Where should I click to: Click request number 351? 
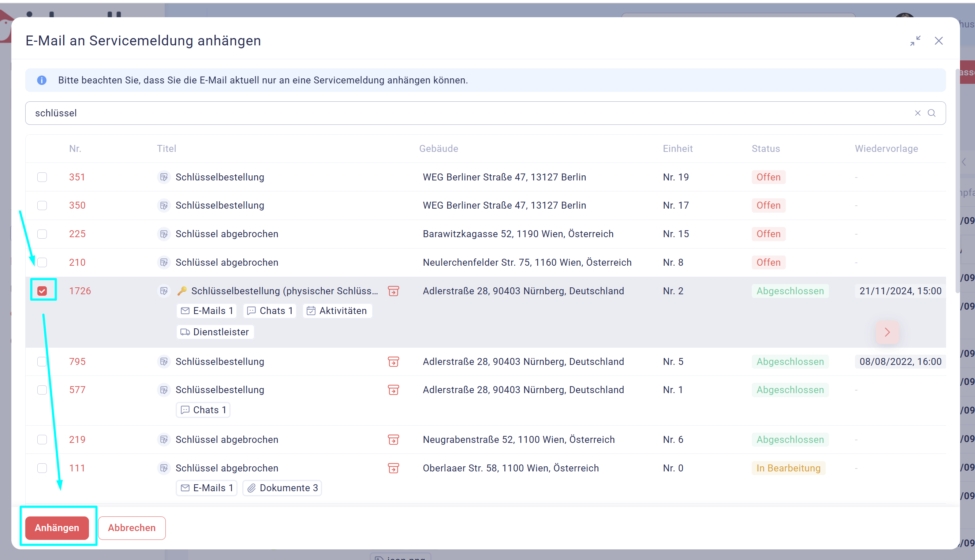pyautogui.click(x=77, y=177)
